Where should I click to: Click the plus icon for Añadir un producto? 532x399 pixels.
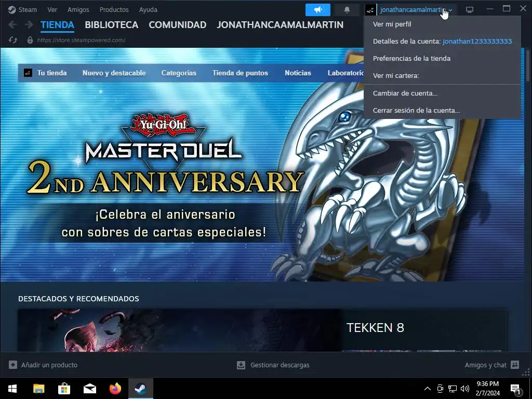(x=13, y=365)
